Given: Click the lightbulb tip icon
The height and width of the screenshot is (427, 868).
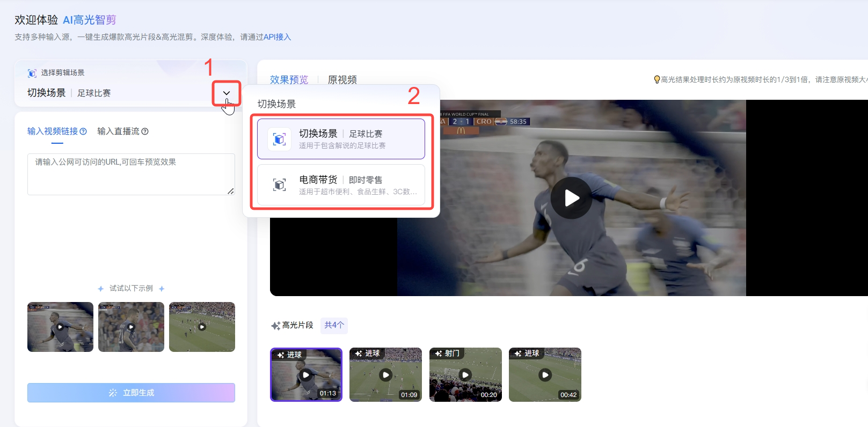Looking at the screenshot, I should click(657, 80).
